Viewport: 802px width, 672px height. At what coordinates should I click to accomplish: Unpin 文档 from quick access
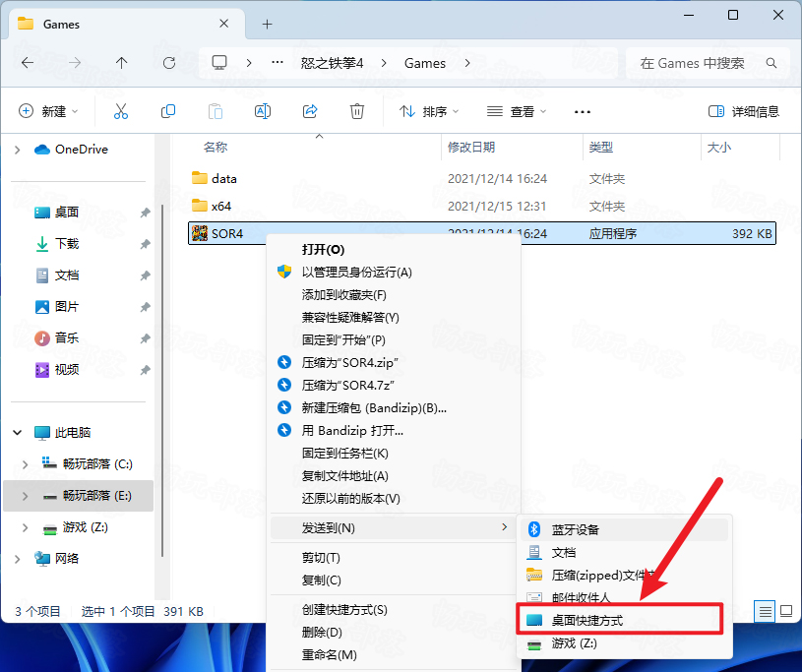pos(146,275)
